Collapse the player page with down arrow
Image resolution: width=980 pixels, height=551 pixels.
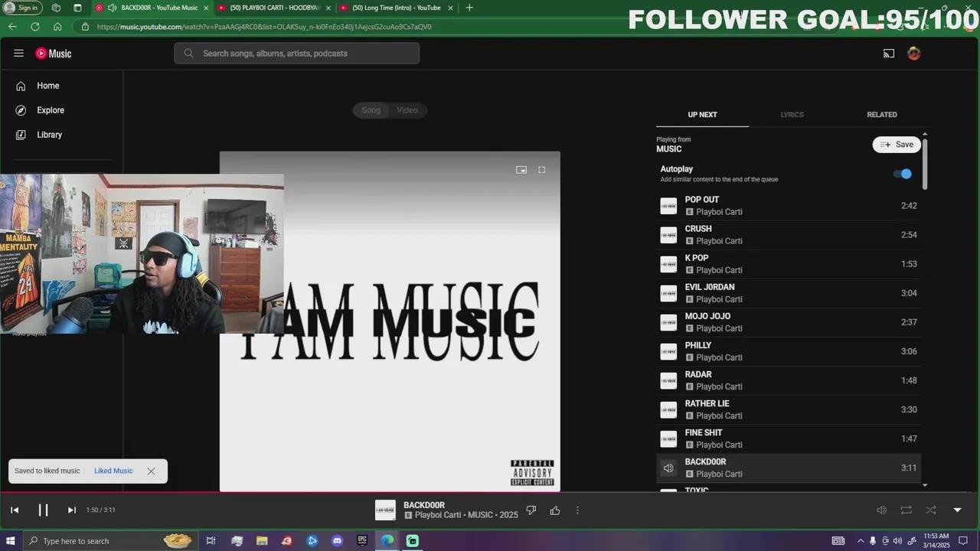pyautogui.click(x=957, y=510)
